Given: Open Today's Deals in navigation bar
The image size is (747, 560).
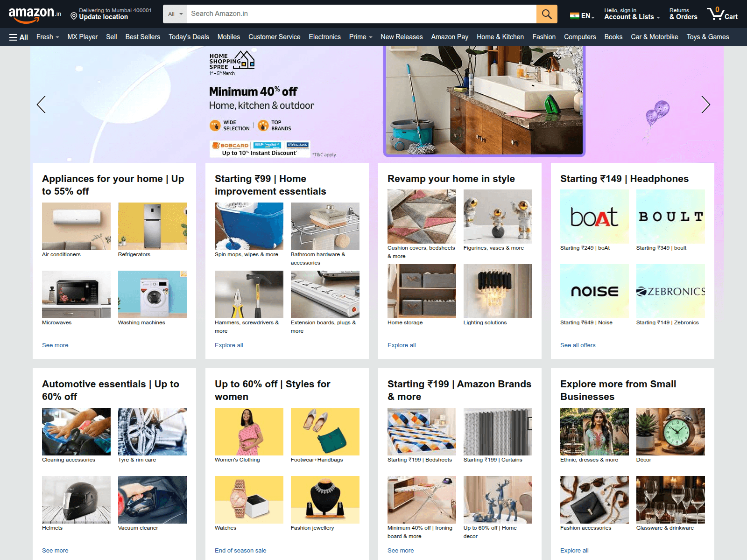Looking at the screenshot, I should pos(189,37).
